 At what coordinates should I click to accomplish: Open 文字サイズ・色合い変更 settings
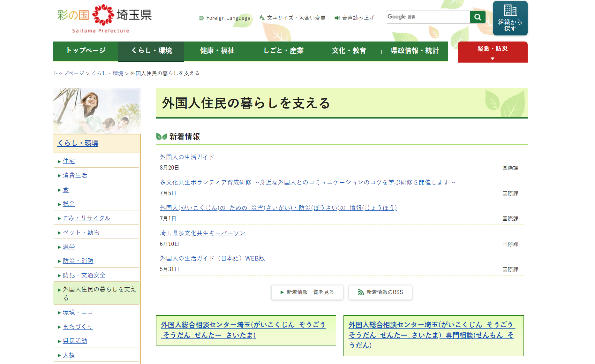point(293,18)
